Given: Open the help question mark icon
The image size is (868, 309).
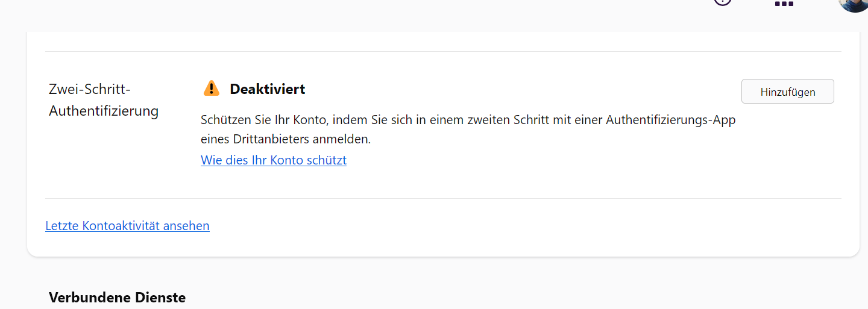Looking at the screenshot, I should 723,1.
